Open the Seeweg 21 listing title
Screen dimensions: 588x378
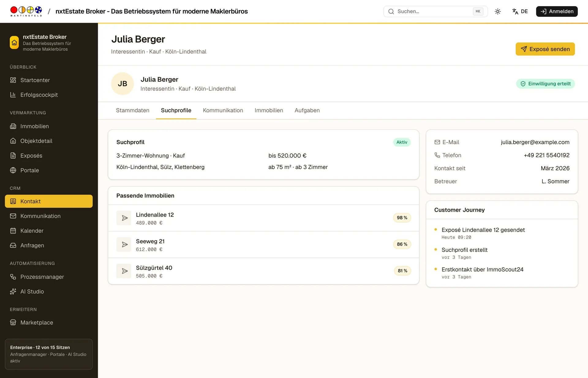150,241
